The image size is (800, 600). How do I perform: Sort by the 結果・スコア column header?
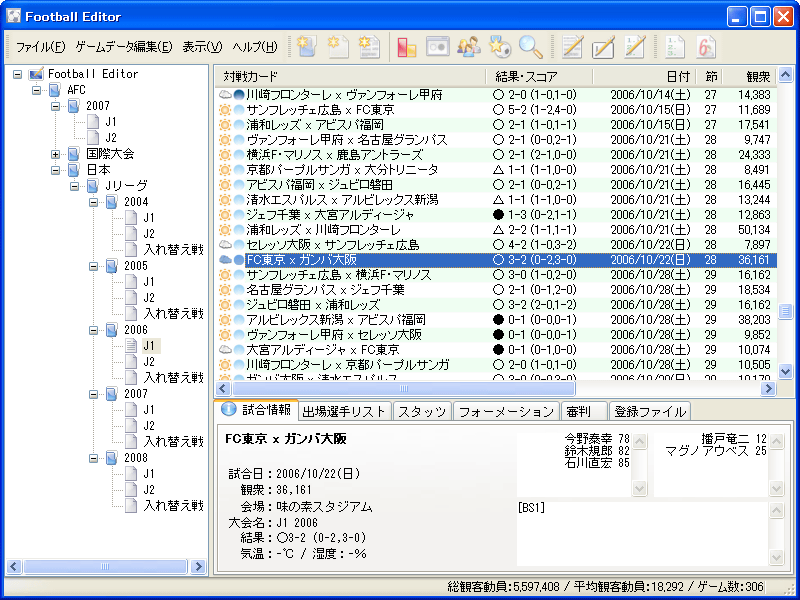tap(539, 77)
